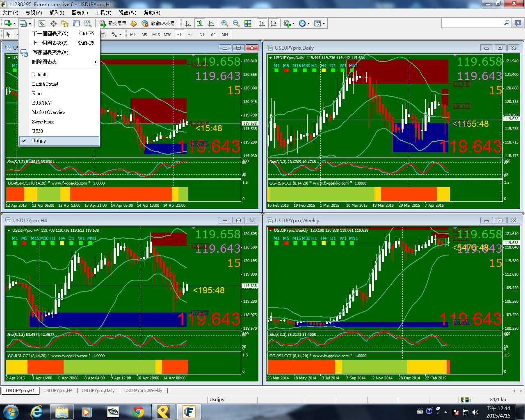Switch timeframe to M1
The height and width of the screenshot is (420, 525).
133,34
